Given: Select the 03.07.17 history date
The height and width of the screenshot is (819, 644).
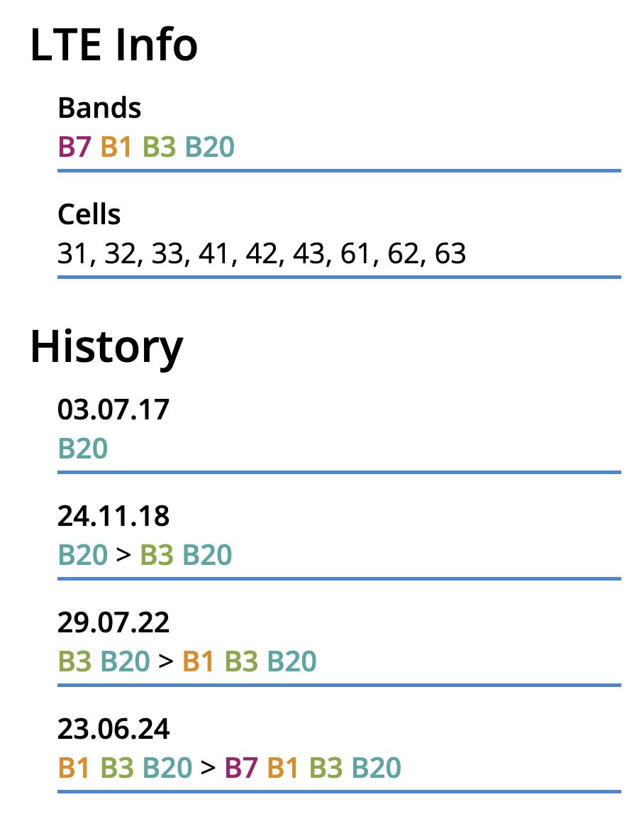Looking at the screenshot, I should click(x=113, y=409).
